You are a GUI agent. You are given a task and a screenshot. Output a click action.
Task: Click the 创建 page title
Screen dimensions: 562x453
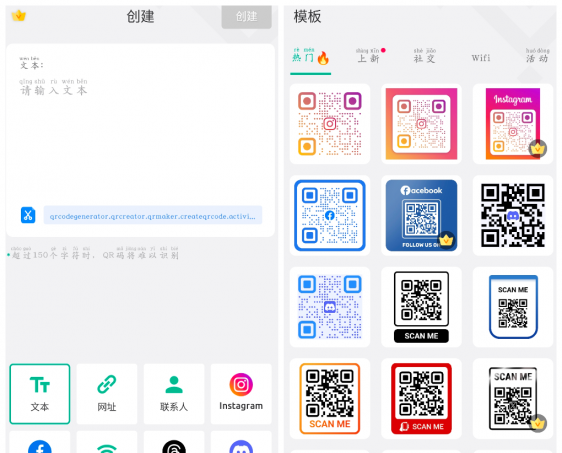140,16
